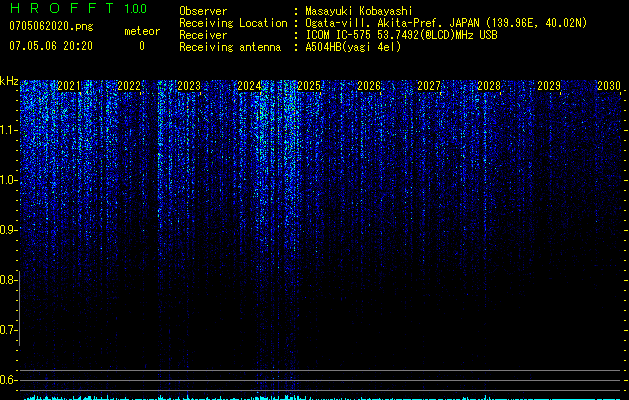The image size is (629, 400).
Task: Click the kHz axis unit label
Action: 9,81
